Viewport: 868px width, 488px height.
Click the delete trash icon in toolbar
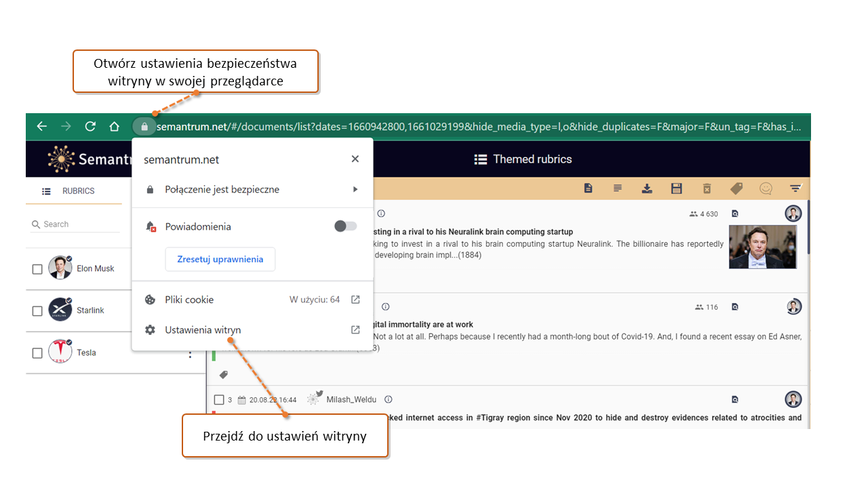tap(707, 188)
